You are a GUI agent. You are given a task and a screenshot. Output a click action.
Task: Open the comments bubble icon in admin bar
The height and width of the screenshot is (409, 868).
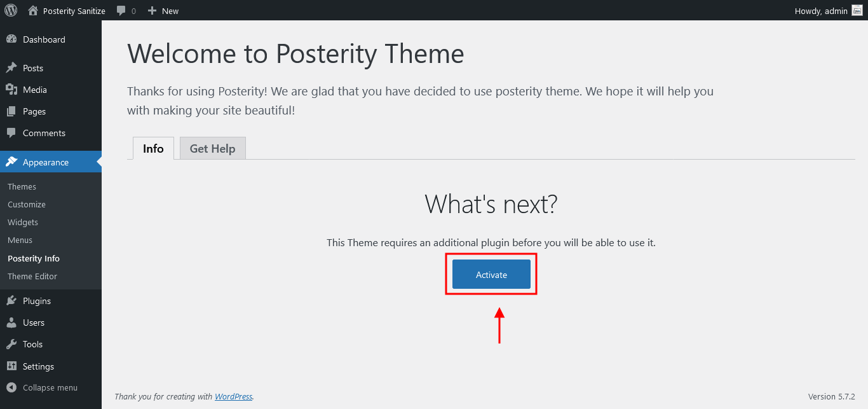121,11
